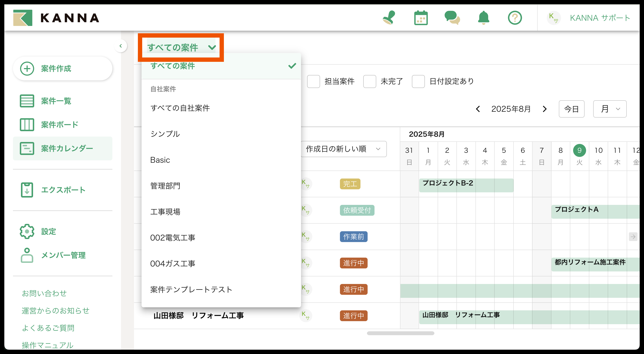Open the お問い合わせ link

44,293
